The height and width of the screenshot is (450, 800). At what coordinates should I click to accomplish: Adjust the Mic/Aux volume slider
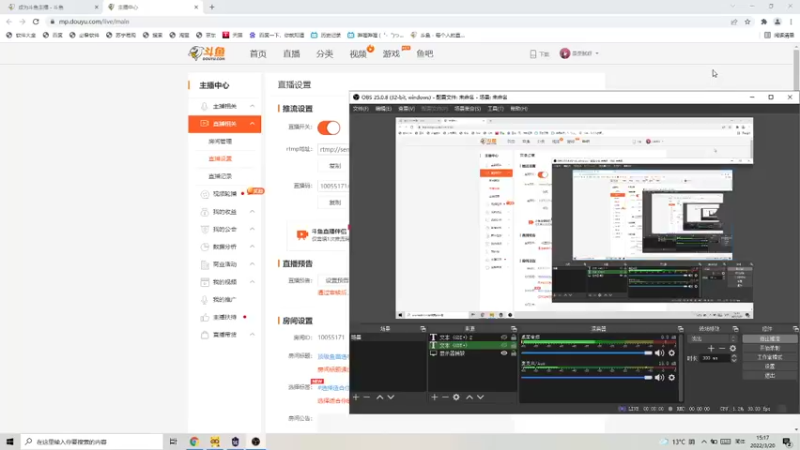587,378
